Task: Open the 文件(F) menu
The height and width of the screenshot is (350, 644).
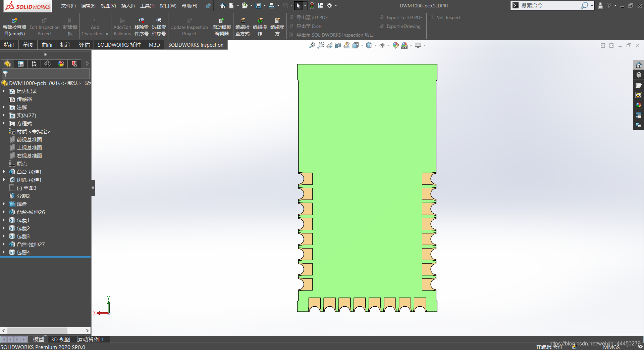Action: click(68, 6)
